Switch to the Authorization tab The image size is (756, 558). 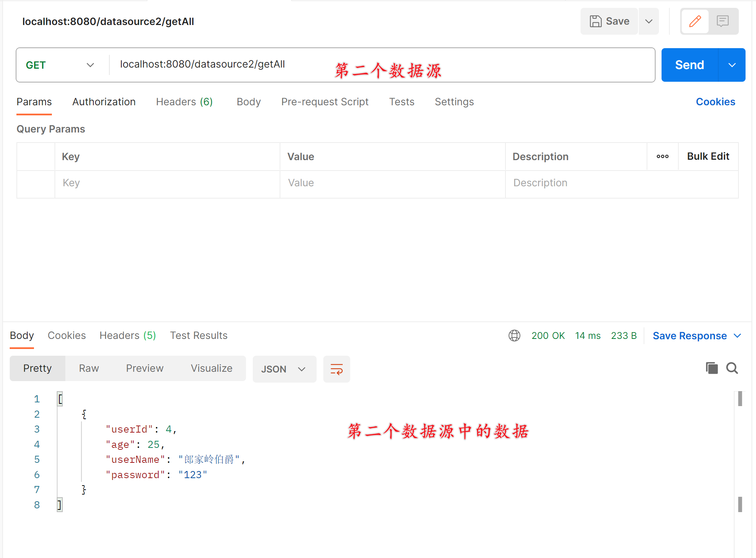(x=104, y=102)
